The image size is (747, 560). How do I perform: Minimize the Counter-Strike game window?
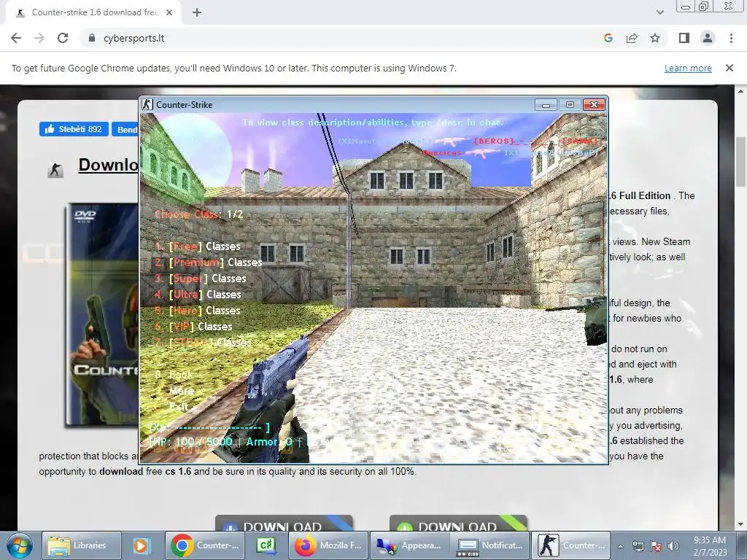point(546,104)
